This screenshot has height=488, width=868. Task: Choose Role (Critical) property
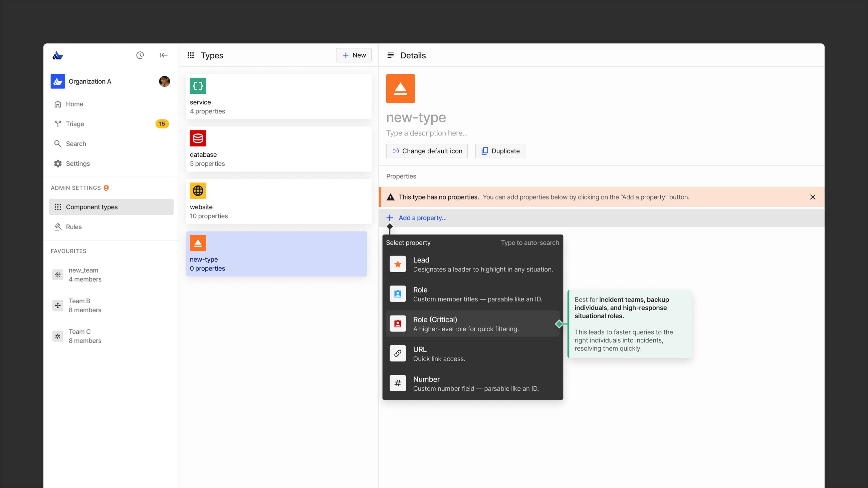coord(472,324)
